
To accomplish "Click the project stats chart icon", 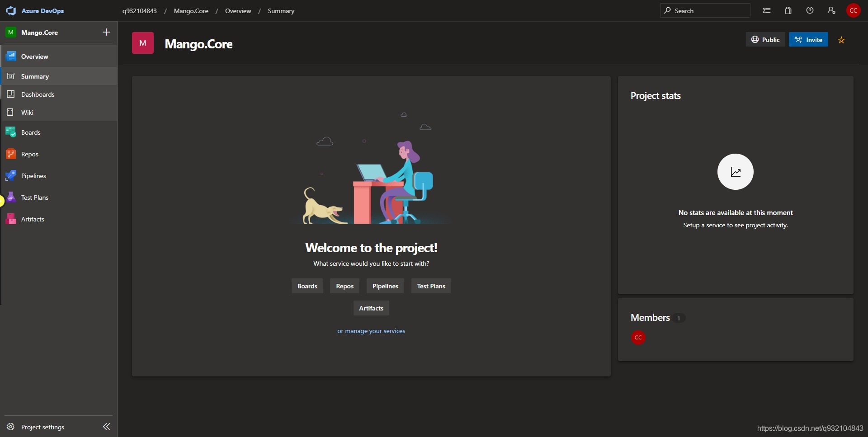I will pyautogui.click(x=736, y=172).
